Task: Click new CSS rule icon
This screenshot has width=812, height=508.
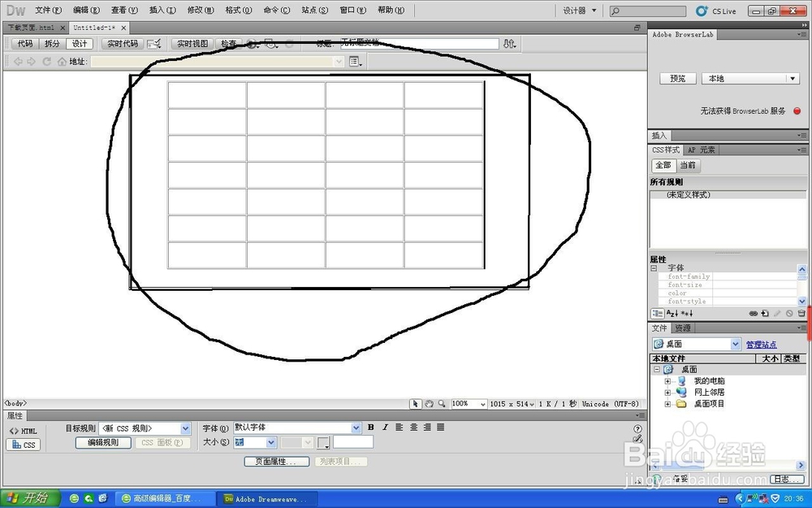Action: 765,314
